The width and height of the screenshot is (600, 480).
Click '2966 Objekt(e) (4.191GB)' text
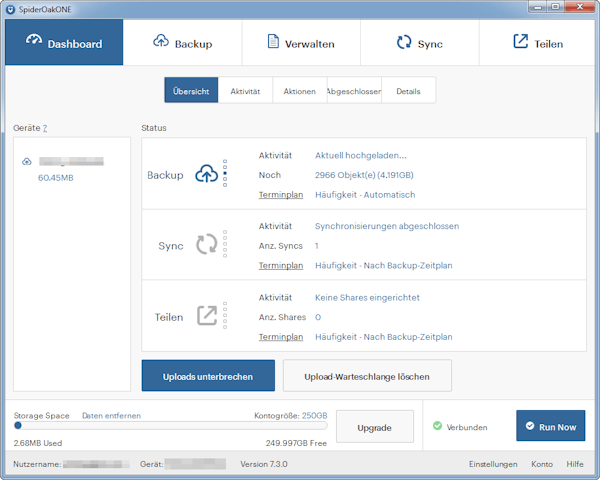point(364,175)
